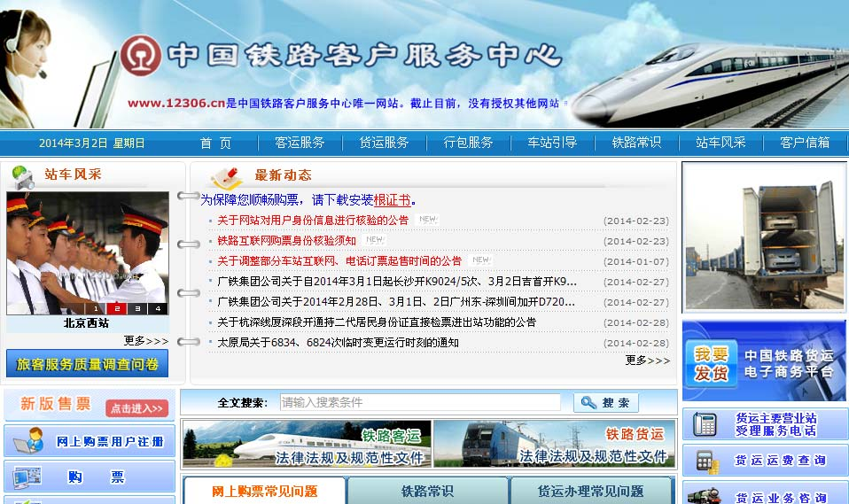The width and height of the screenshot is (849, 504).
Task: Open 太原局关于6834、6824次 notice
Action: 338,343
